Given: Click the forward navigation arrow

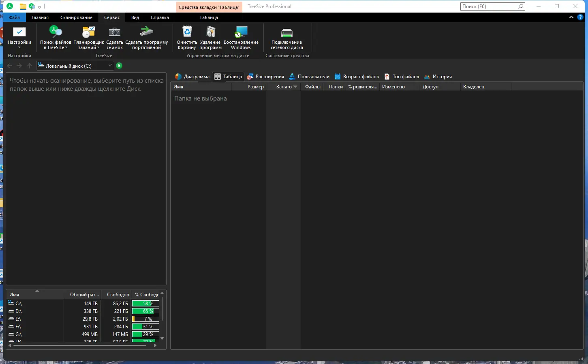Looking at the screenshot, I should point(19,66).
